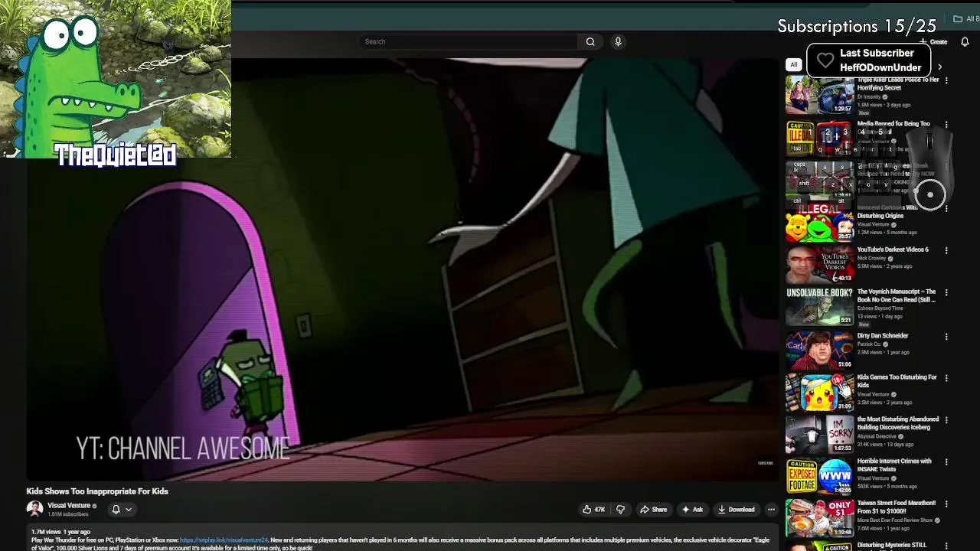Open the subscription notification bell dropdown

122,509
